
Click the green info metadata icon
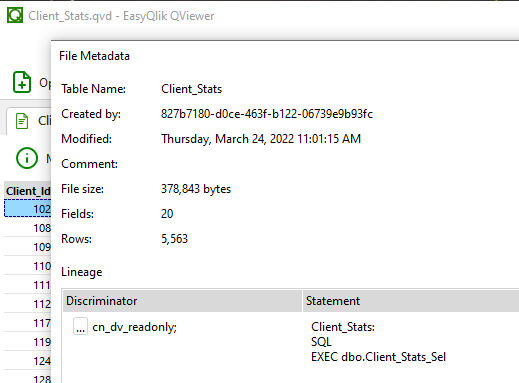27,158
